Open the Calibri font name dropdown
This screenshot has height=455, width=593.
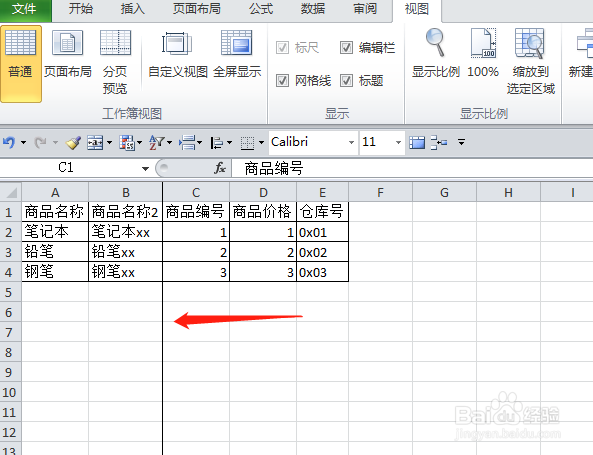pos(351,143)
